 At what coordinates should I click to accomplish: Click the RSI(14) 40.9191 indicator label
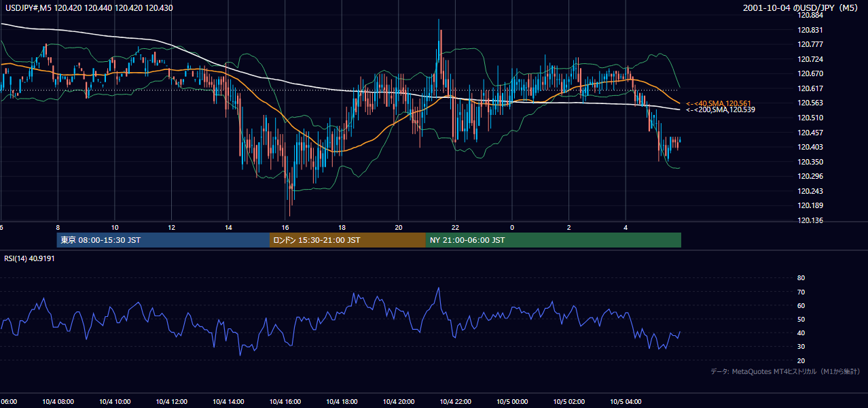29,258
